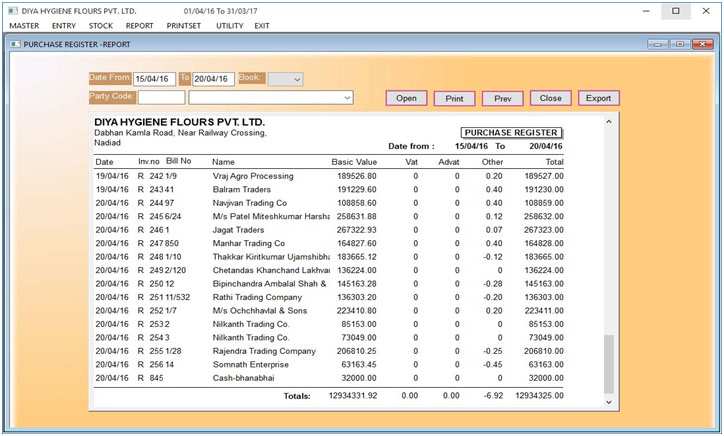This screenshot has height=436, width=724.
Task: Open the REPORT menu
Action: point(139,25)
